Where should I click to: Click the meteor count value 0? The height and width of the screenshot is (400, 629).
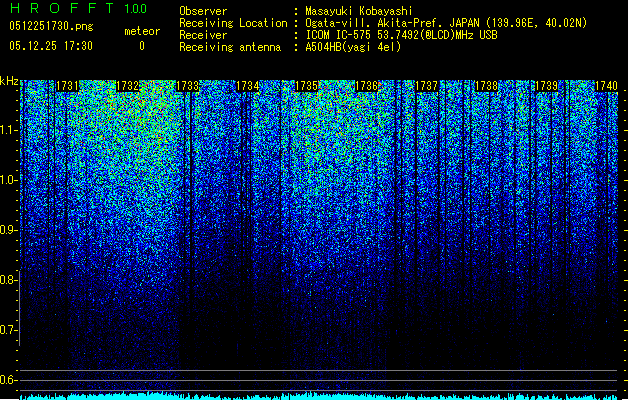pyautogui.click(x=142, y=46)
